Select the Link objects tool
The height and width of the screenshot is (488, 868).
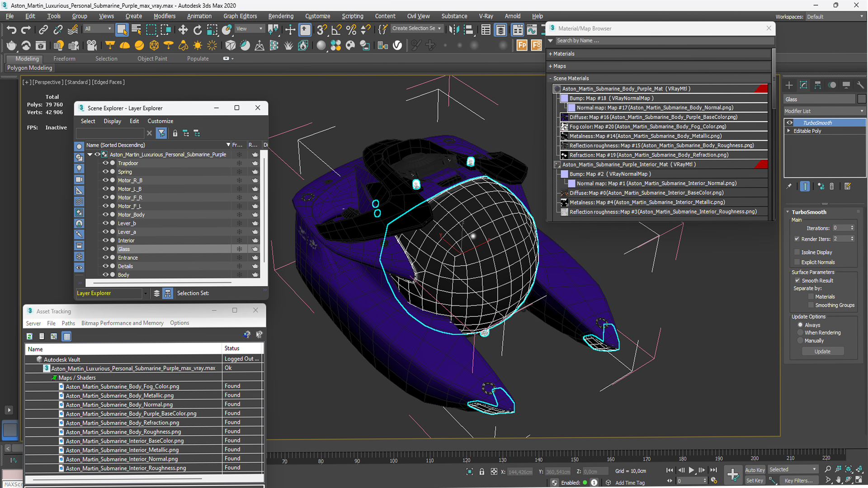[43, 30]
